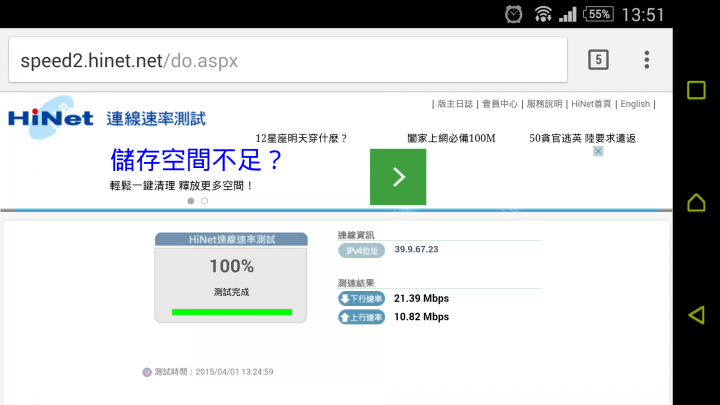
Task: Click the 測試完成 status text
Action: tap(231, 292)
